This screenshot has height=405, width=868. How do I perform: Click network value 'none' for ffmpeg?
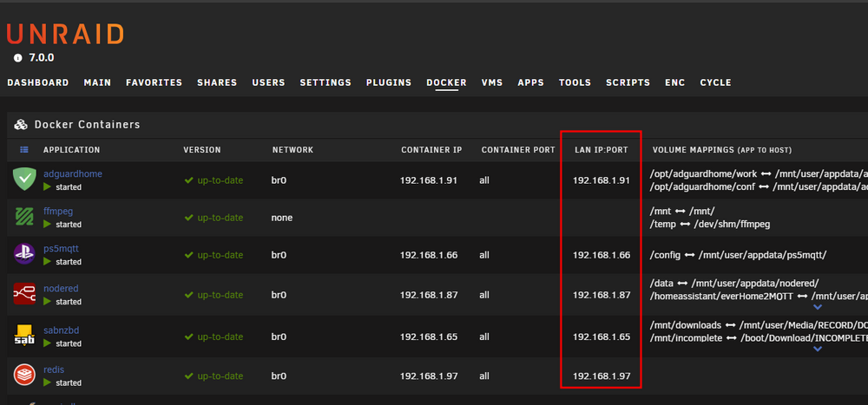click(282, 218)
